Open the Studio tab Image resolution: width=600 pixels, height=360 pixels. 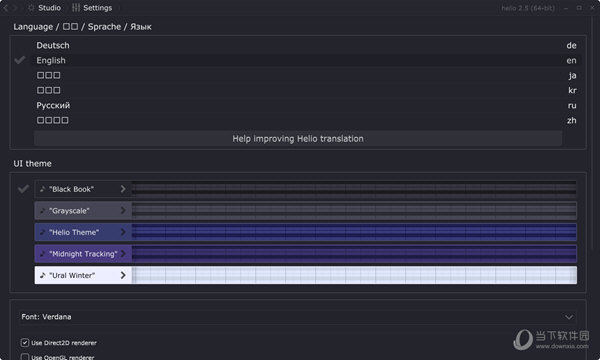44,8
